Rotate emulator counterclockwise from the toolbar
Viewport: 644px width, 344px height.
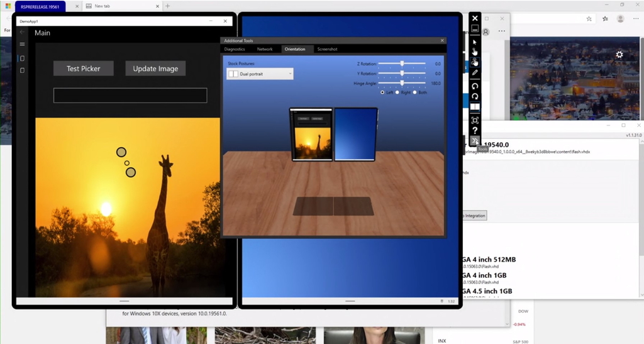pos(475,86)
